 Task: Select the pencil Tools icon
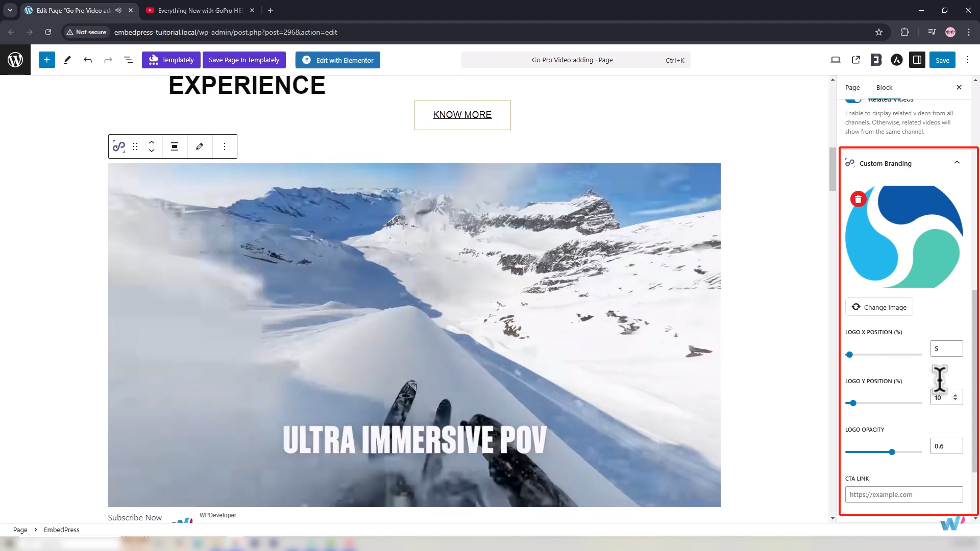(x=67, y=60)
